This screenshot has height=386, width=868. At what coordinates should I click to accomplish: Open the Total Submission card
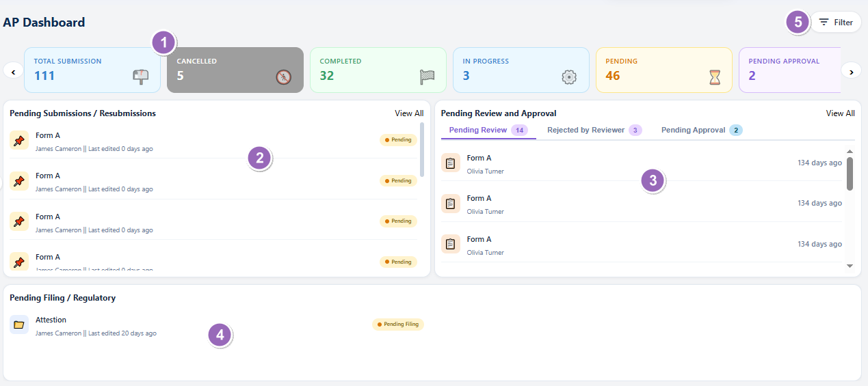point(92,70)
